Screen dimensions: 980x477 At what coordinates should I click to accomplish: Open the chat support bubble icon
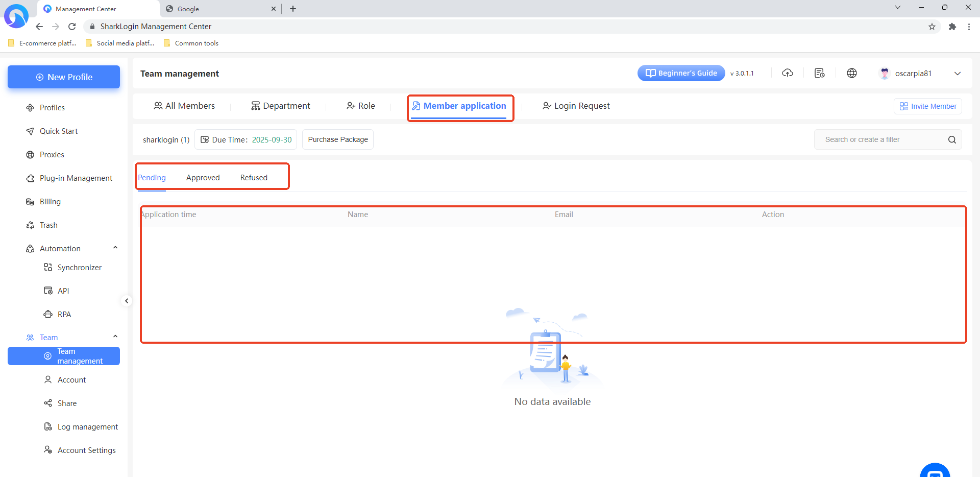pos(935,472)
